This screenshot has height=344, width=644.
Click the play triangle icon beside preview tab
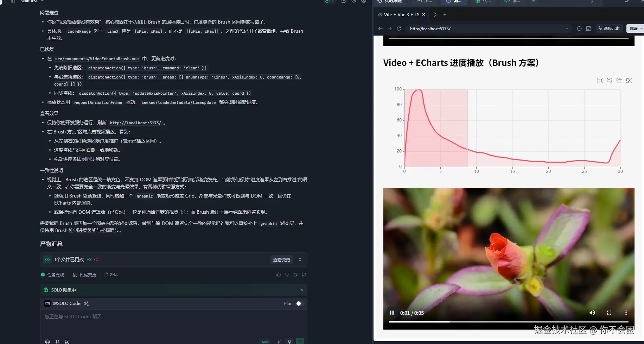click(x=435, y=14)
